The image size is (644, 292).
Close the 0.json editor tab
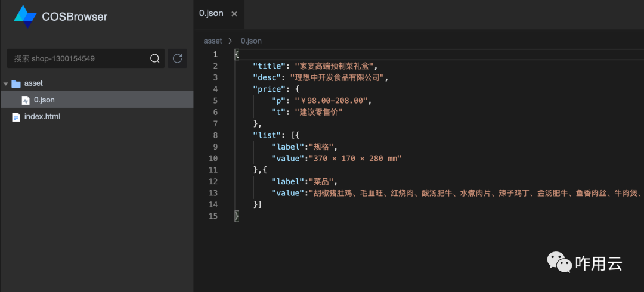click(x=234, y=14)
